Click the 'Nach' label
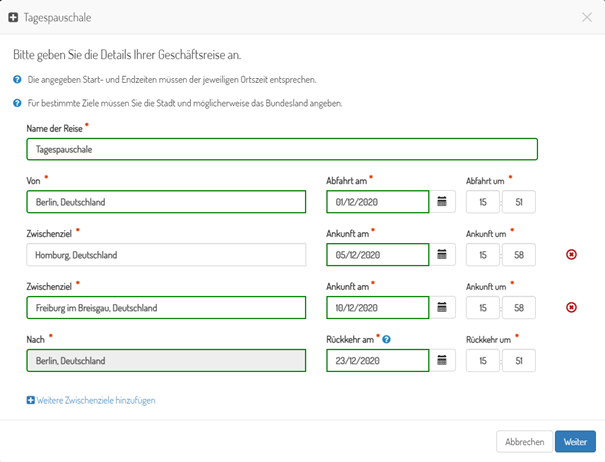This screenshot has height=462, width=605. [x=35, y=339]
